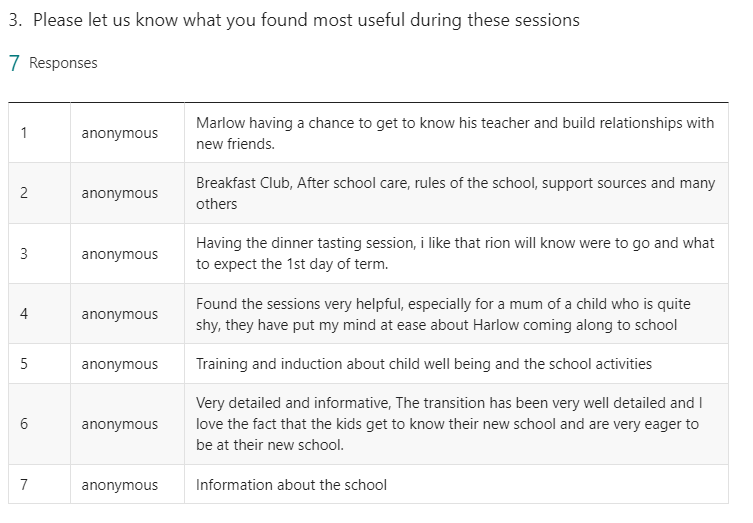The width and height of the screenshot is (753, 523).
Task: Click the dinner tasting session response
Action: click(455, 254)
